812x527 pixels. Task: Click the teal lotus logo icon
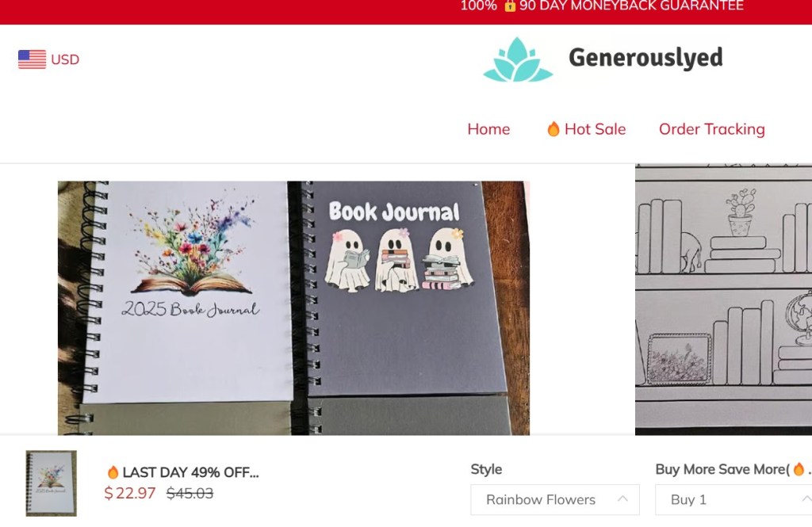pyautogui.click(x=518, y=59)
